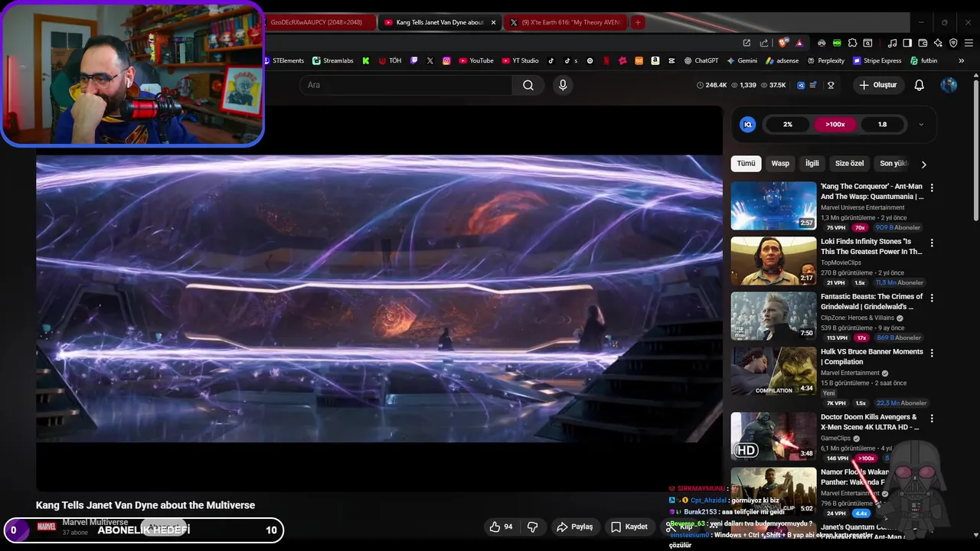980x551 pixels.
Task: Open a new browser tab
Action: (x=637, y=22)
